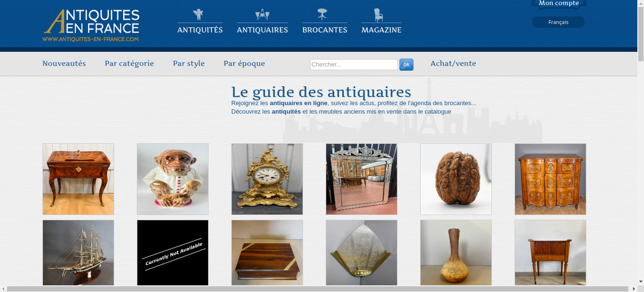Click the scales icon above Antiquaires

point(262,14)
